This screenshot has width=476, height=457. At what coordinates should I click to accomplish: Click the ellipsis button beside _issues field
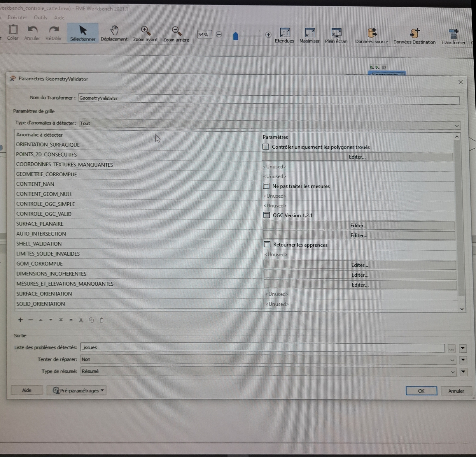(x=452, y=349)
